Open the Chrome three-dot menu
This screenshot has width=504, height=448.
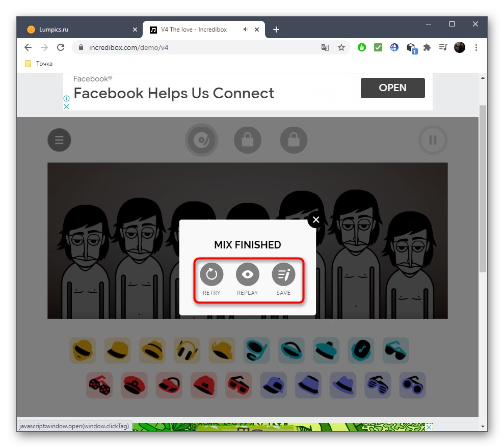click(x=476, y=47)
